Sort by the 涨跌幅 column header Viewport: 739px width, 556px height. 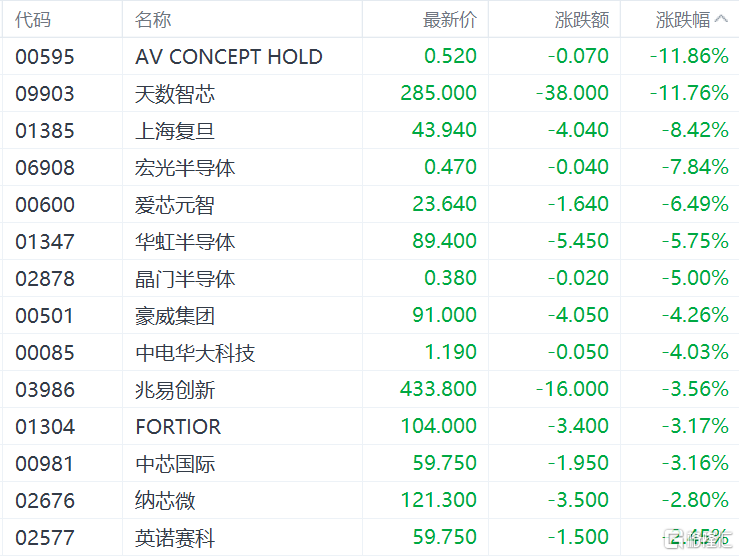click(x=683, y=20)
